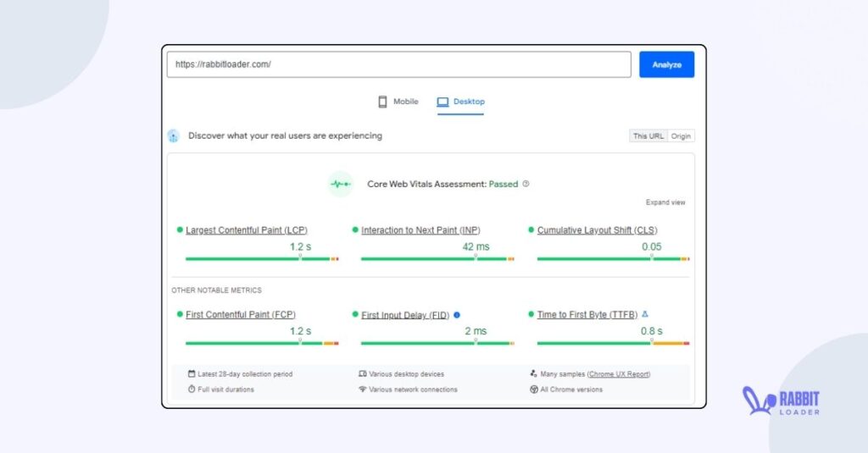Click the FID distribution bar
This screenshot has height=453, width=868.
coord(437,344)
